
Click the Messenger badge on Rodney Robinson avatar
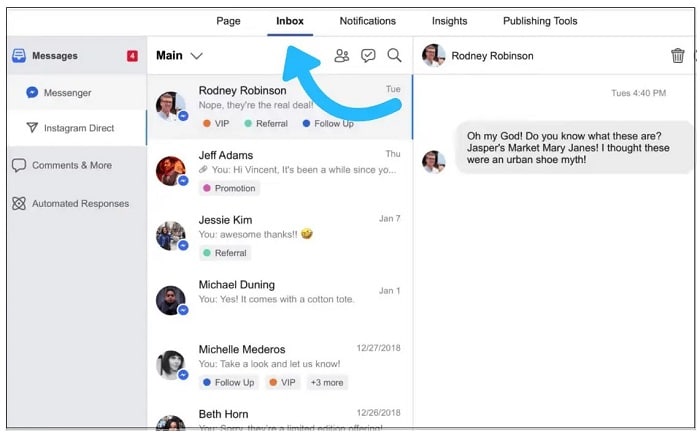point(183,116)
